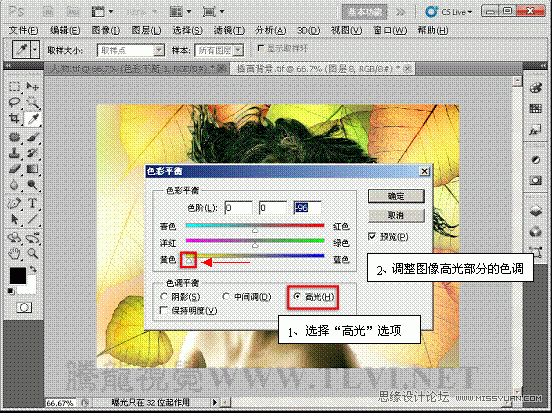
Task: Open the tool preset picker arrow
Action: click(34, 50)
